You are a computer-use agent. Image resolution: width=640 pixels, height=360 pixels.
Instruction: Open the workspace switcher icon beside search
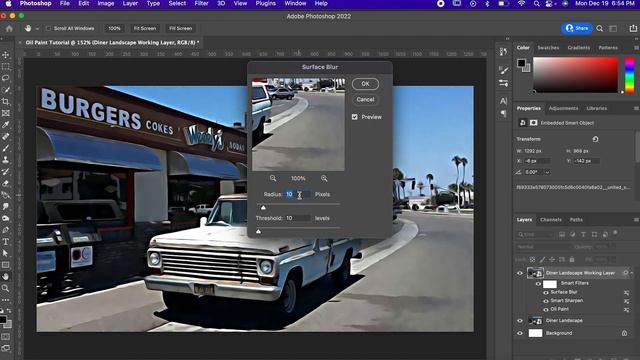pos(613,29)
